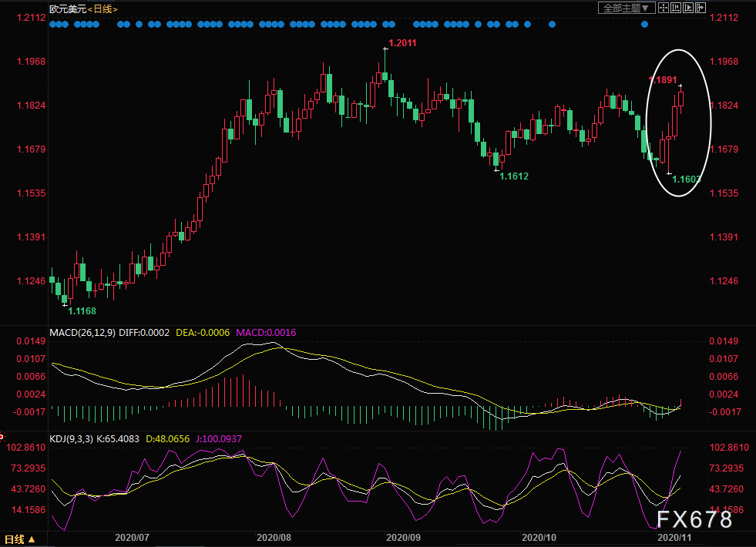Click the DEA value in the MACD header
Viewport: 756px width, 547px height.
203,332
